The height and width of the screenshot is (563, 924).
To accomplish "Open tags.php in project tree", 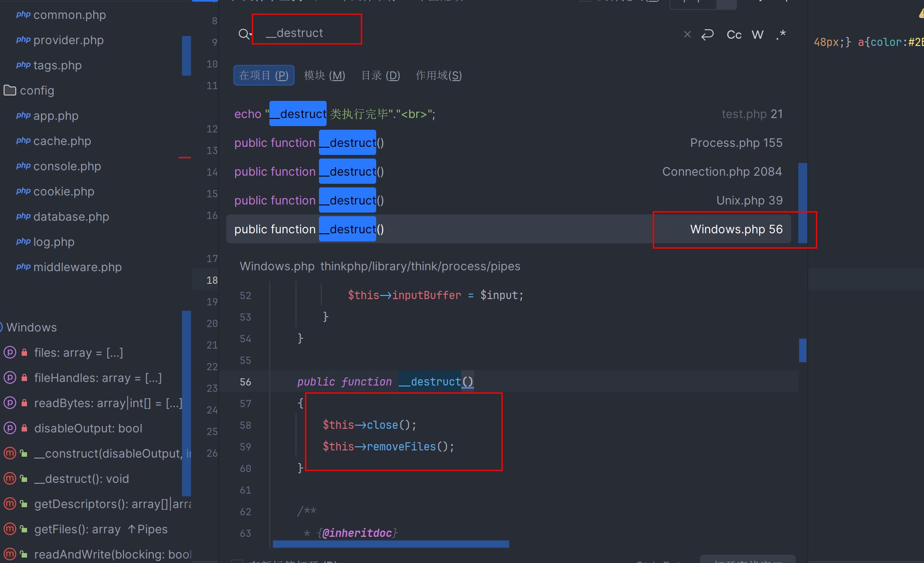I will point(57,65).
